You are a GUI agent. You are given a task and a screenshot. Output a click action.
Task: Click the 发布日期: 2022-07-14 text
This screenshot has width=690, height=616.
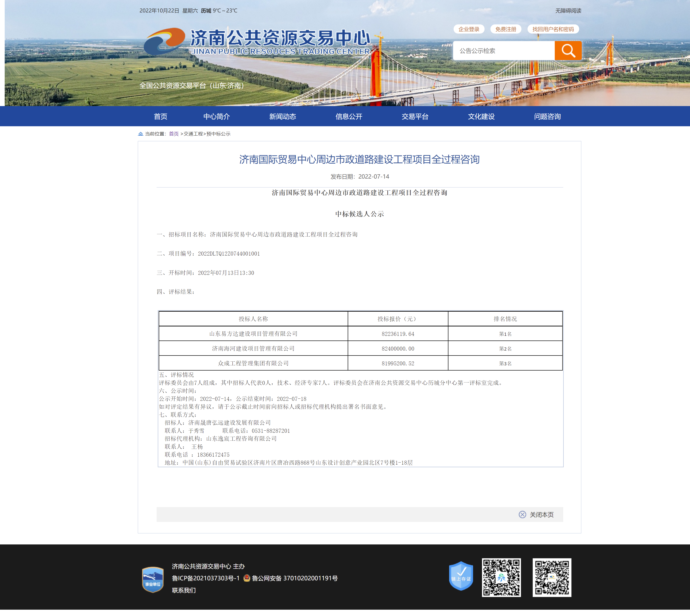click(x=360, y=177)
